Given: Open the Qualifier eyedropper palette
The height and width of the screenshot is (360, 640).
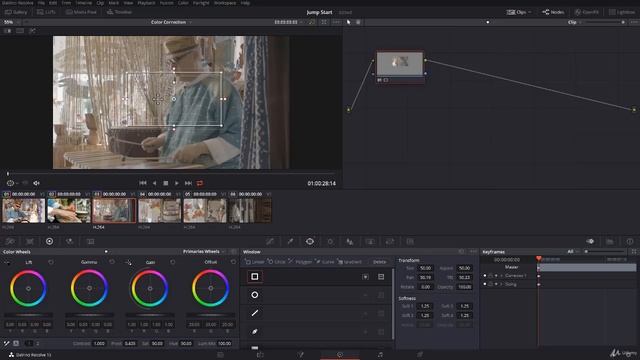Looking at the screenshot, I should pyautogui.click(x=290, y=242).
